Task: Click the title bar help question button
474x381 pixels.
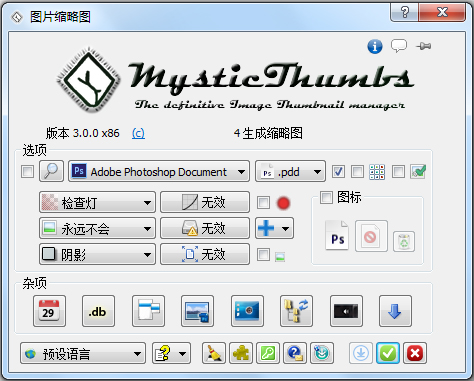Action: (x=404, y=13)
